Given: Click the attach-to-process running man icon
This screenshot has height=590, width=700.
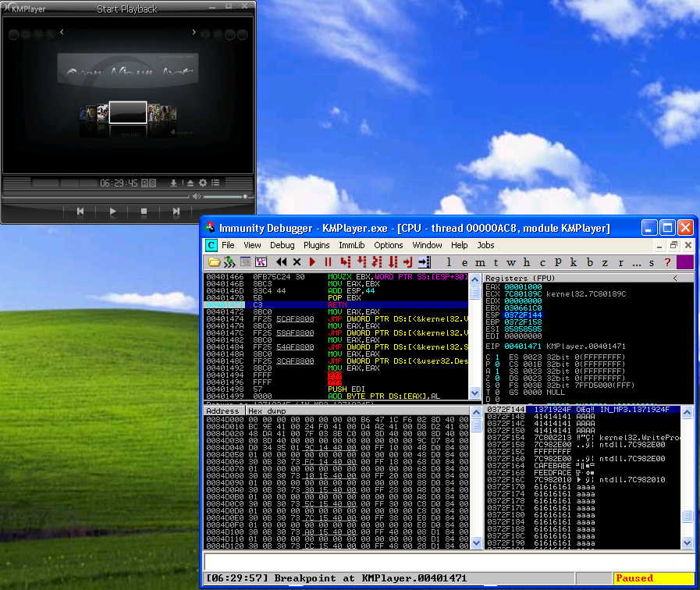Looking at the screenshot, I should (229, 262).
